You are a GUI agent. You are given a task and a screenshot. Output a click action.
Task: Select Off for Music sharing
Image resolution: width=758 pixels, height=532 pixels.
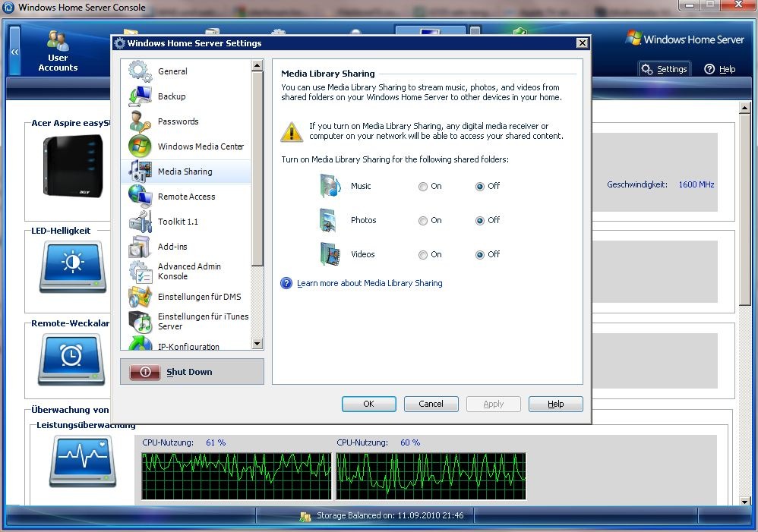pos(480,187)
